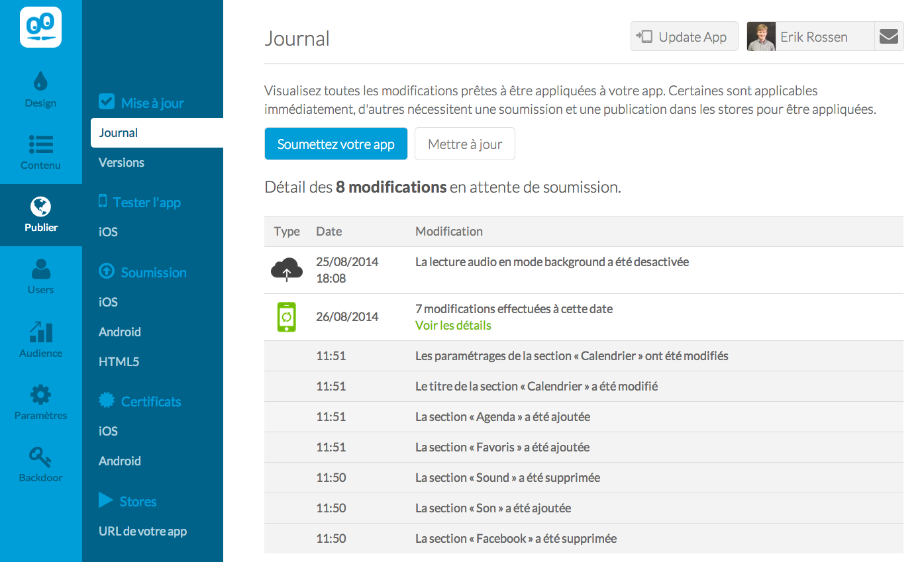Go to the Contenu list icon
Screen dimensions: 924x562
[40, 145]
